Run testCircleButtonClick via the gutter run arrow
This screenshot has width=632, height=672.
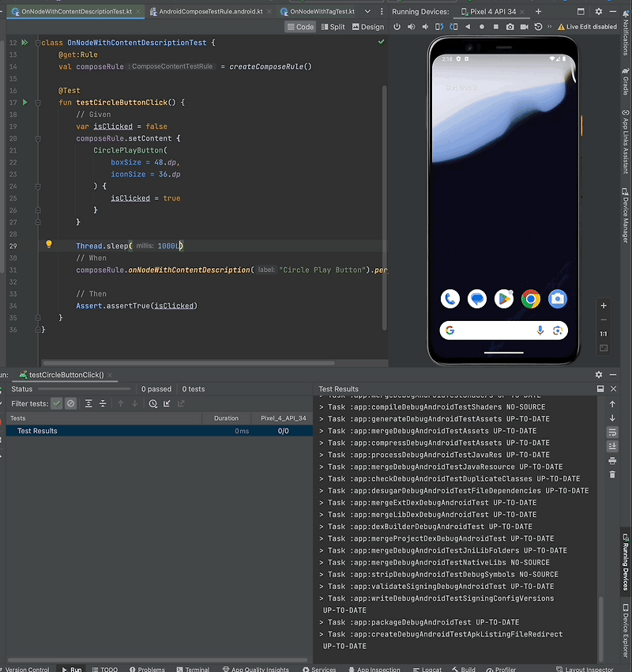(24, 102)
